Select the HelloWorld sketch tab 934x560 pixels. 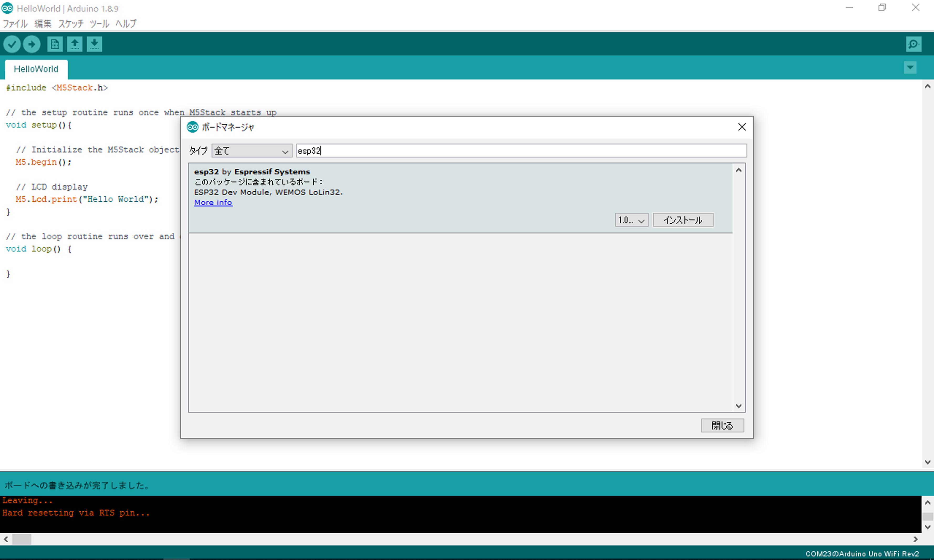pyautogui.click(x=36, y=69)
